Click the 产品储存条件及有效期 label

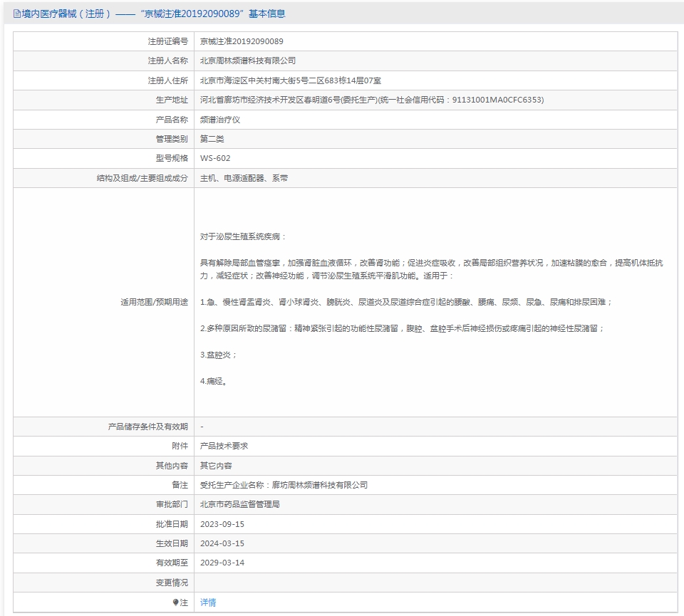coord(148,427)
